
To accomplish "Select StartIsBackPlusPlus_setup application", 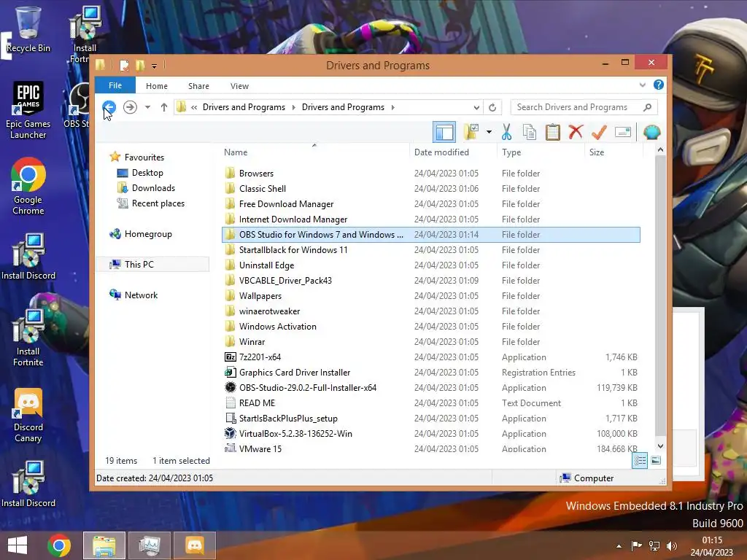I will 430,418.
